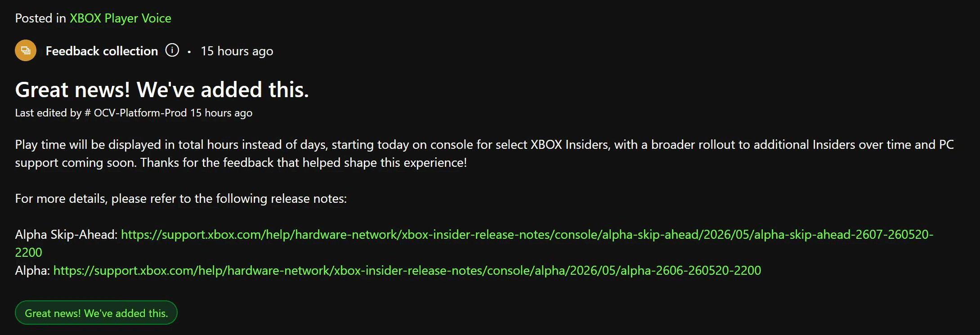980x335 pixels.
Task: Click the info icon beside Feedback collection
Action: [x=172, y=50]
